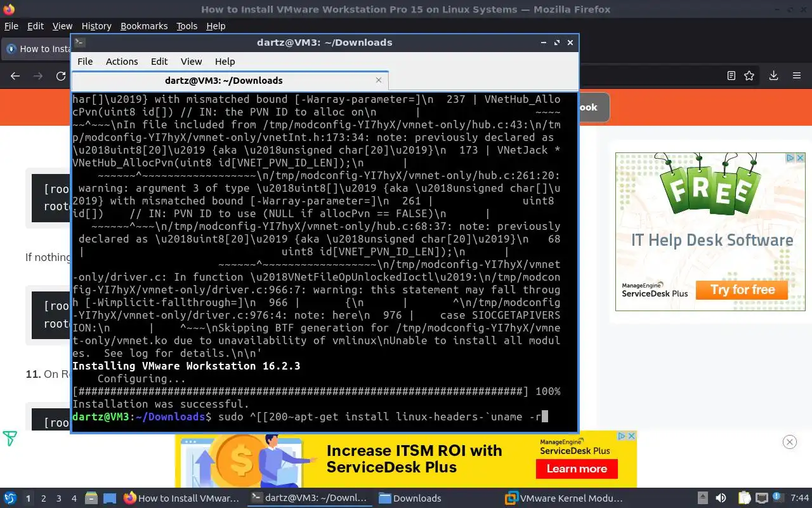The image size is (812, 508).
Task: Open Firefox hamburger application menu
Action: point(797,76)
